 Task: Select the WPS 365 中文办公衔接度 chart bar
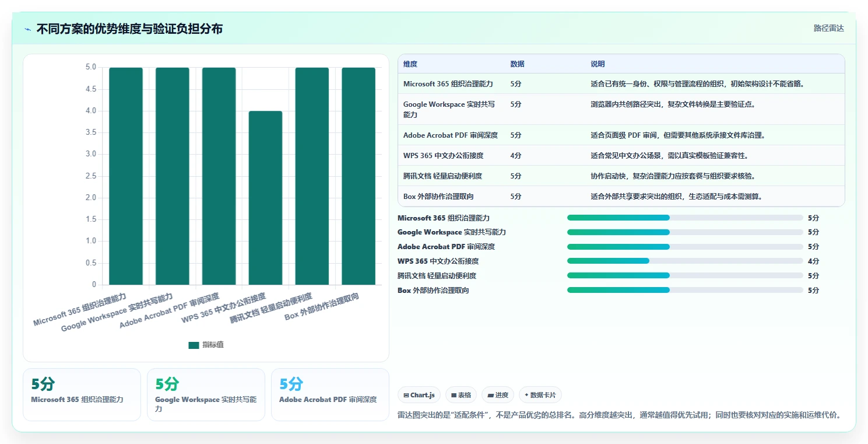pos(265,198)
